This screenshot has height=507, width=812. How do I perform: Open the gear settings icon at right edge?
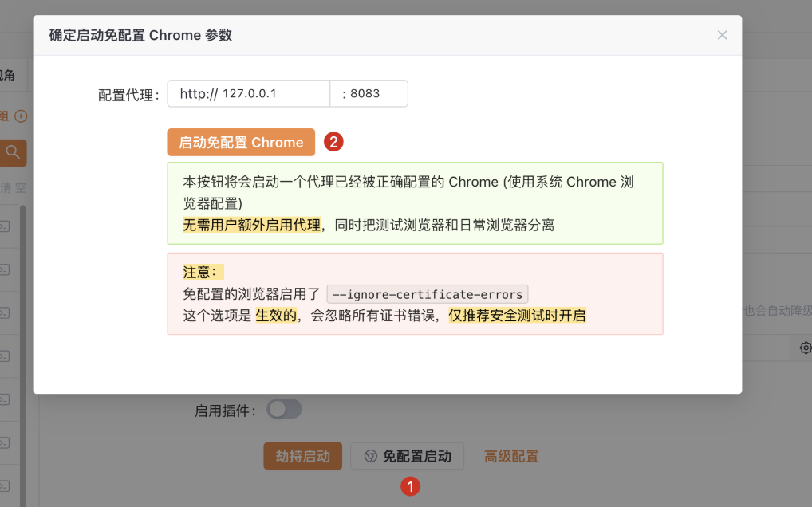coord(805,348)
